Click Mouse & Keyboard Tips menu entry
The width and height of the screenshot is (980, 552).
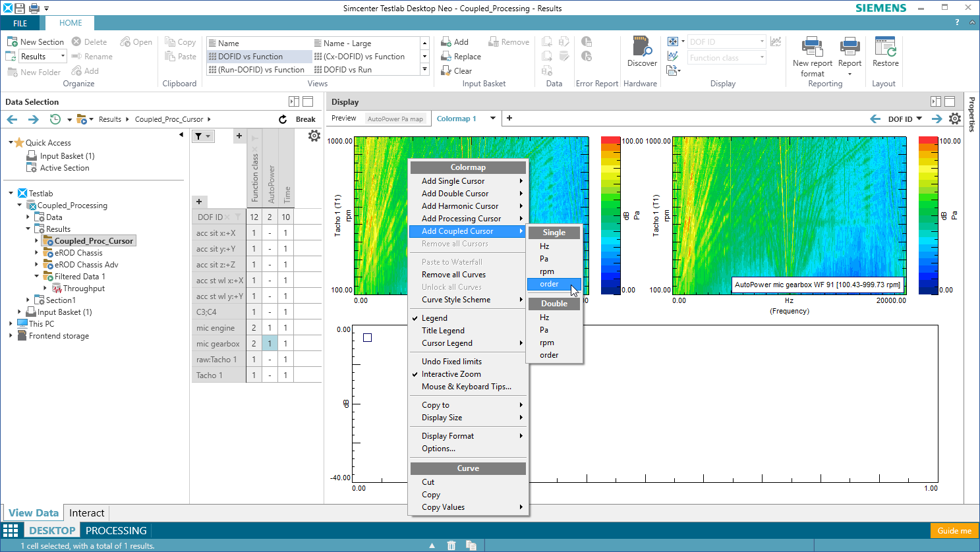468,387
